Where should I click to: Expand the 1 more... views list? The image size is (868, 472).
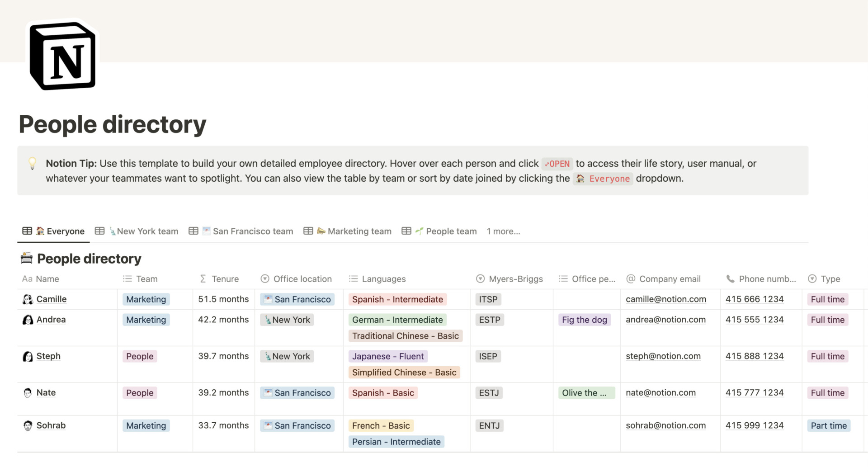click(x=503, y=231)
